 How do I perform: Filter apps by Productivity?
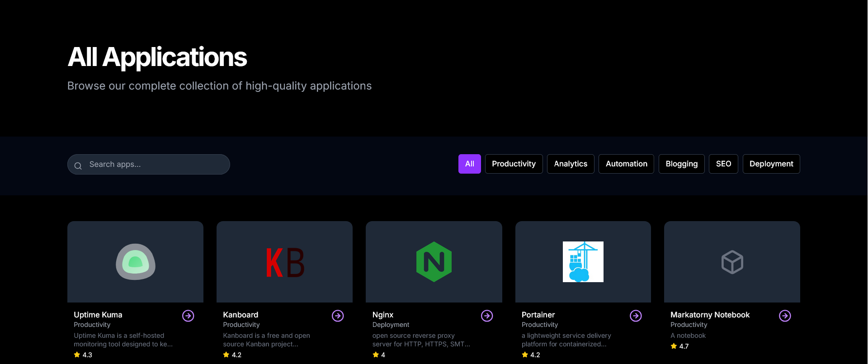(514, 164)
